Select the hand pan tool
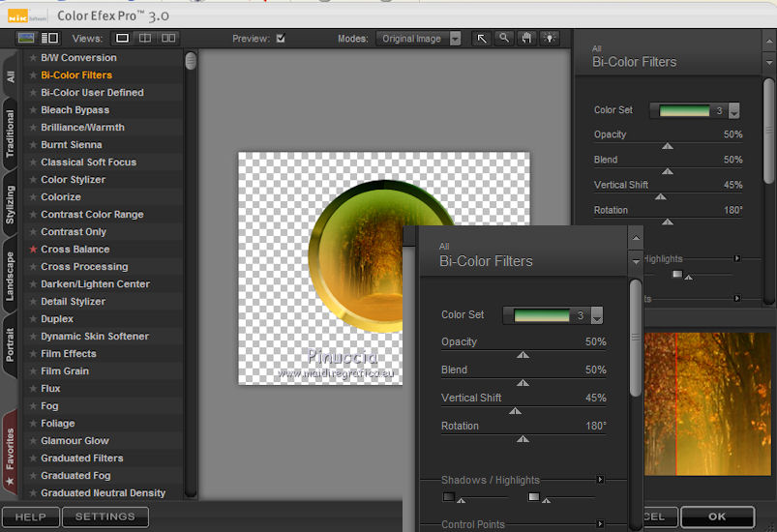The width and height of the screenshot is (777, 532). click(527, 39)
